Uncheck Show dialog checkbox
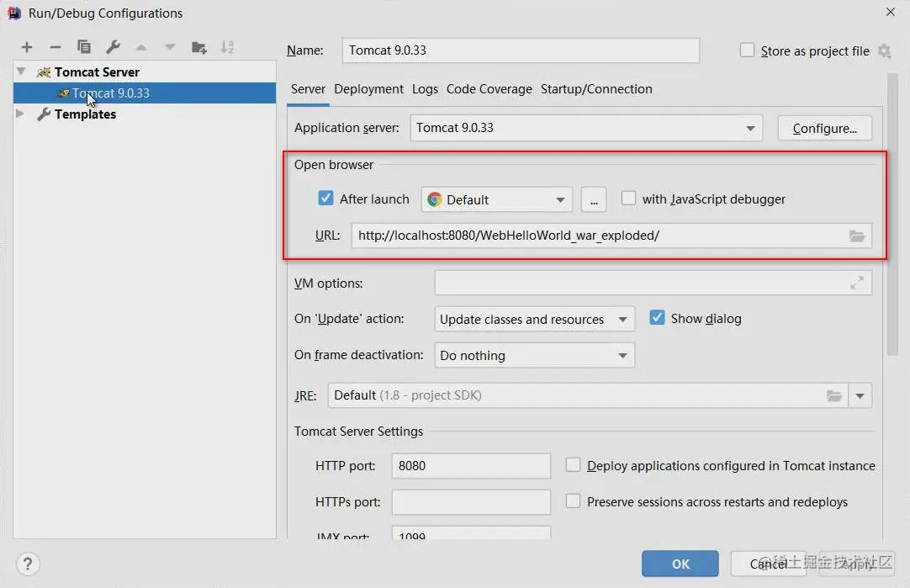 (x=657, y=317)
